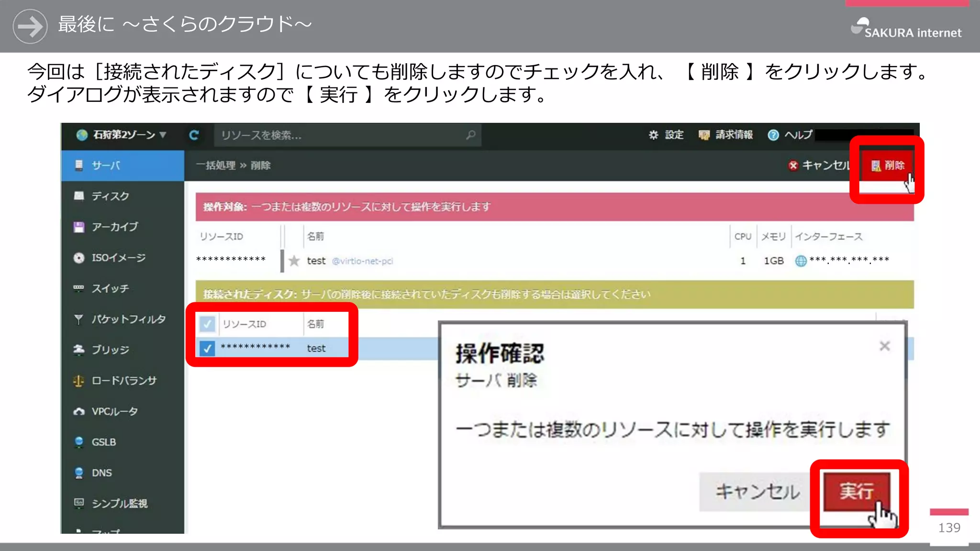This screenshot has height=551, width=980.
Task: Click the 1GB memory value cell
Action: [x=773, y=261]
